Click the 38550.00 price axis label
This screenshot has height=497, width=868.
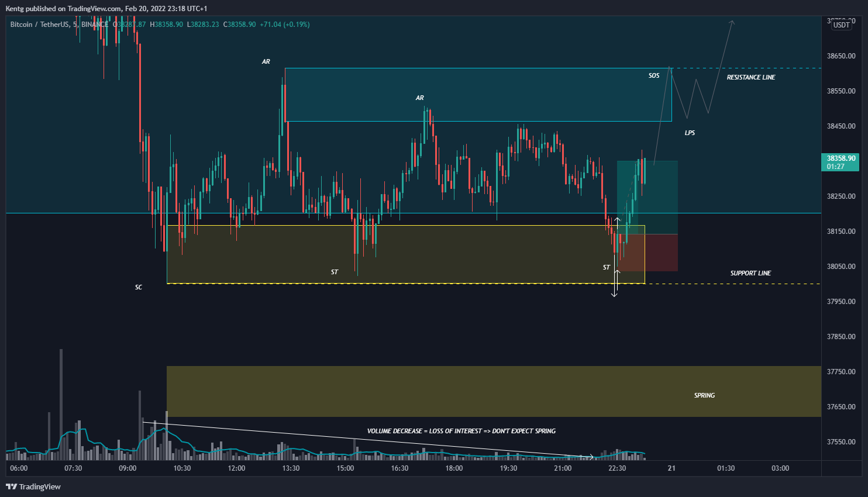point(841,91)
